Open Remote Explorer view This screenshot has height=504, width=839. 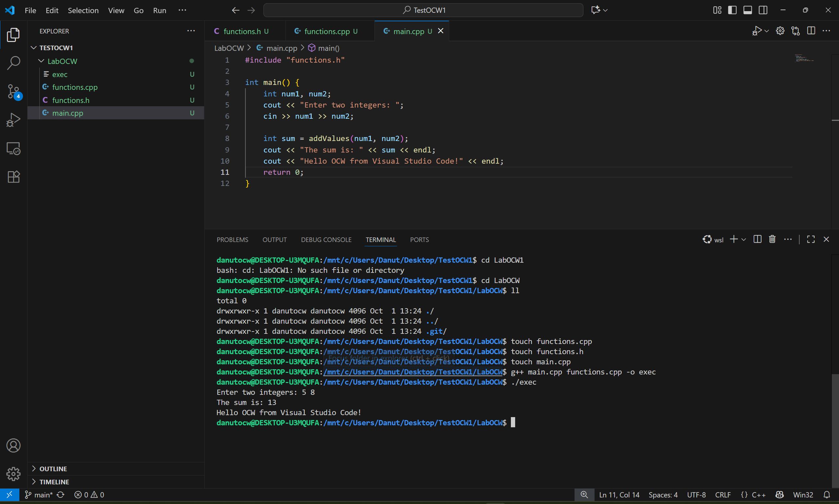click(x=13, y=149)
